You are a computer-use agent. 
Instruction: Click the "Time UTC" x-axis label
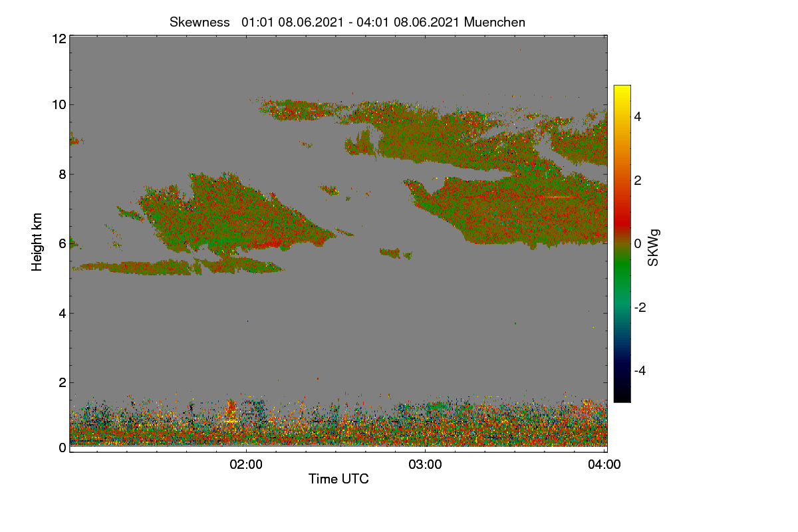click(338, 479)
